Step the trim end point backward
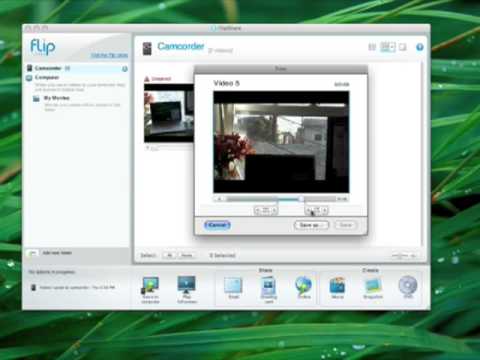The image size is (480, 360). [x=308, y=210]
